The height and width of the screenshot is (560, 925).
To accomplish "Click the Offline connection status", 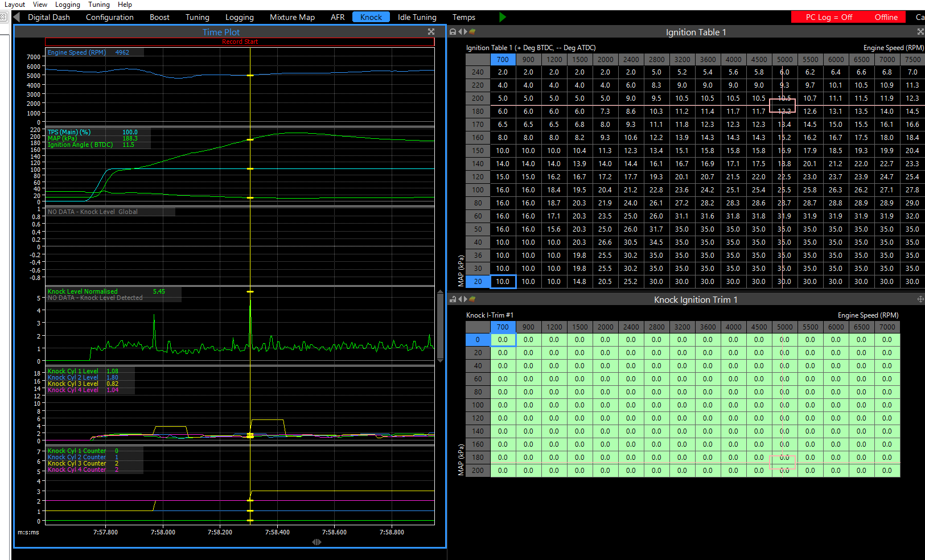I will click(x=886, y=17).
